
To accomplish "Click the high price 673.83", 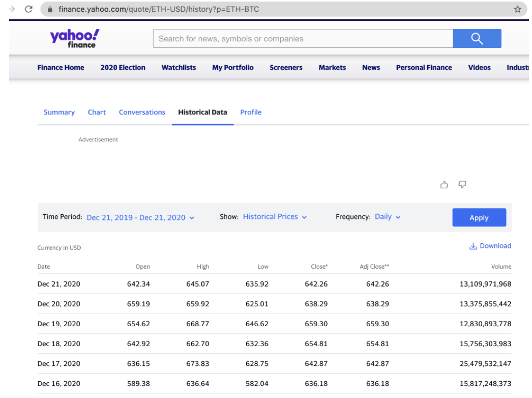I will pyautogui.click(x=197, y=364).
